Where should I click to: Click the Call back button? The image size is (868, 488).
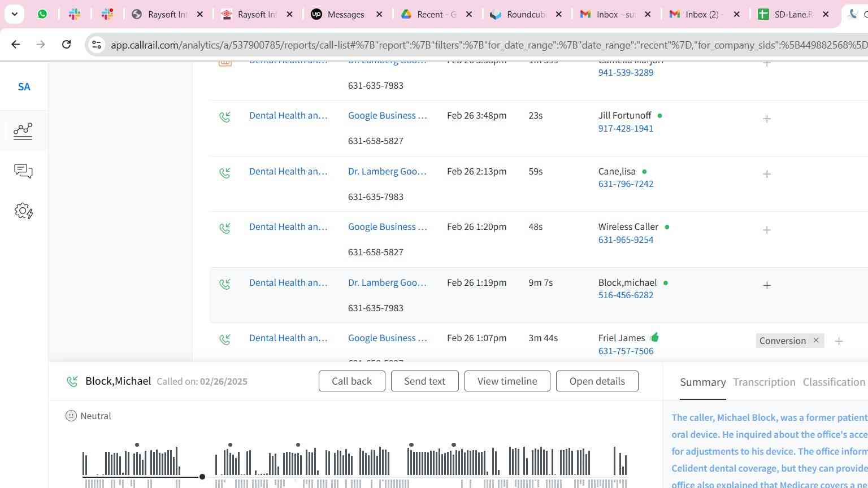(351, 381)
